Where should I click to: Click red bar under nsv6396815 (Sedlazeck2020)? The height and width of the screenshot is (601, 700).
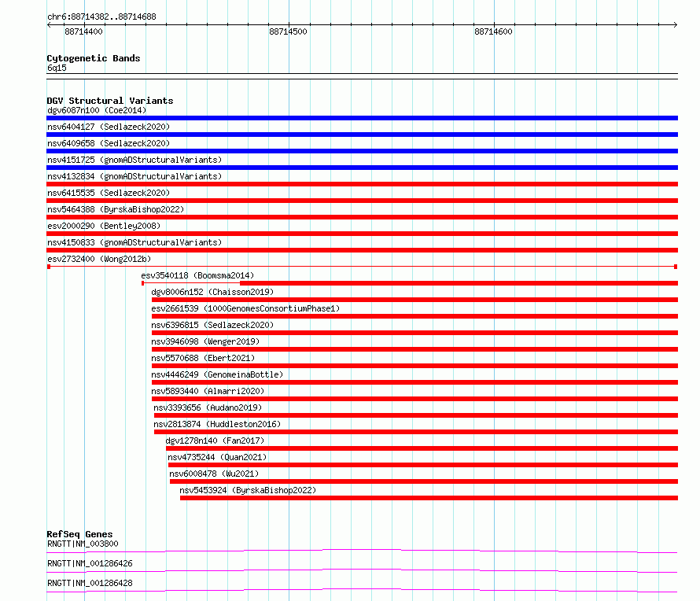tap(414, 333)
